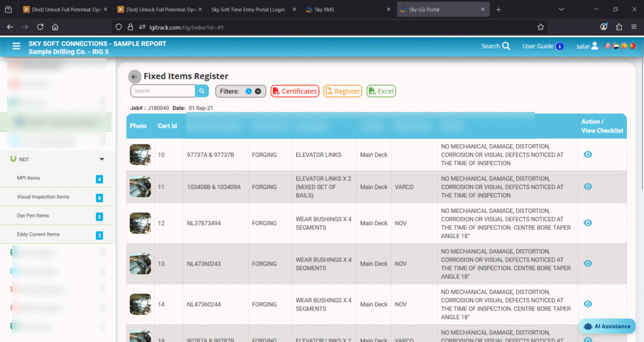This screenshot has width=644, height=342.
Task: Select serial cell NL47360243
Action: click(204, 264)
